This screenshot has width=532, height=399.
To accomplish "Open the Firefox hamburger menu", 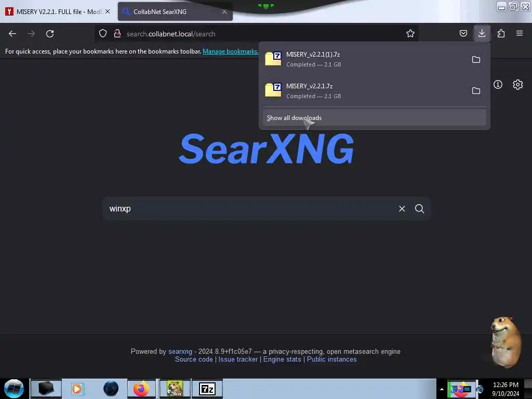I will (520, 33).
